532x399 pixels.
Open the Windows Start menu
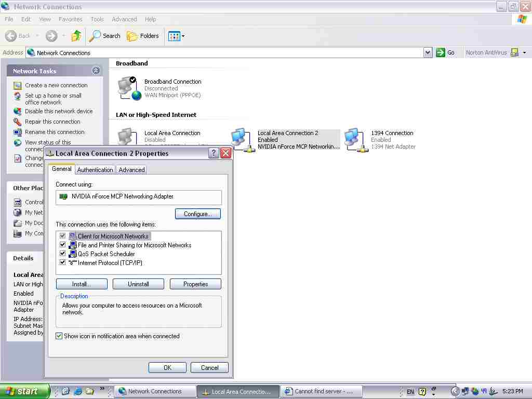[x=24, y=391]
